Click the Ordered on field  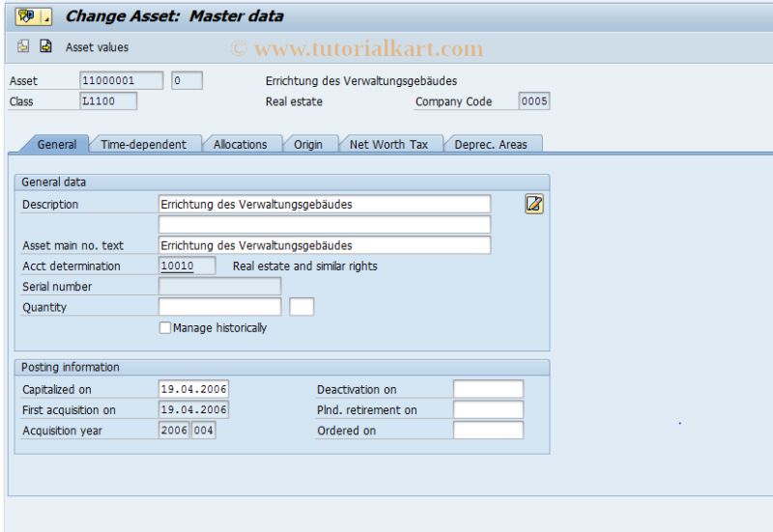[488, 431]
